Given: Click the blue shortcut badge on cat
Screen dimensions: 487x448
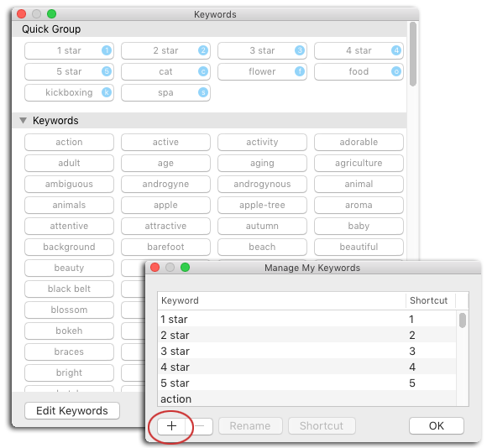Looking at the screenshot, I should 203,71.
